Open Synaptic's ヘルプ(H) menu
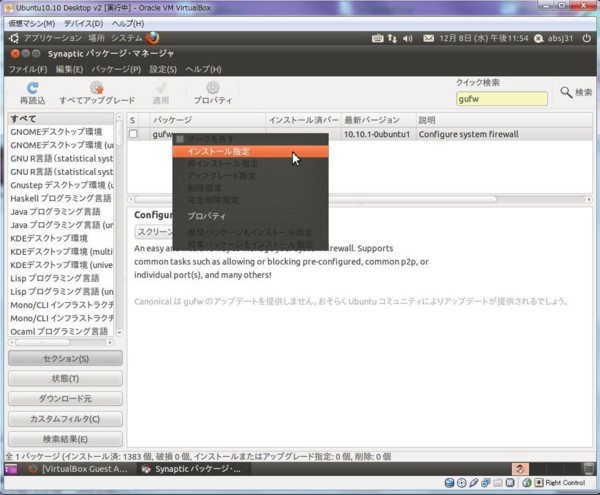This screenshot has height=495, width=600. [x=203, y=69]
